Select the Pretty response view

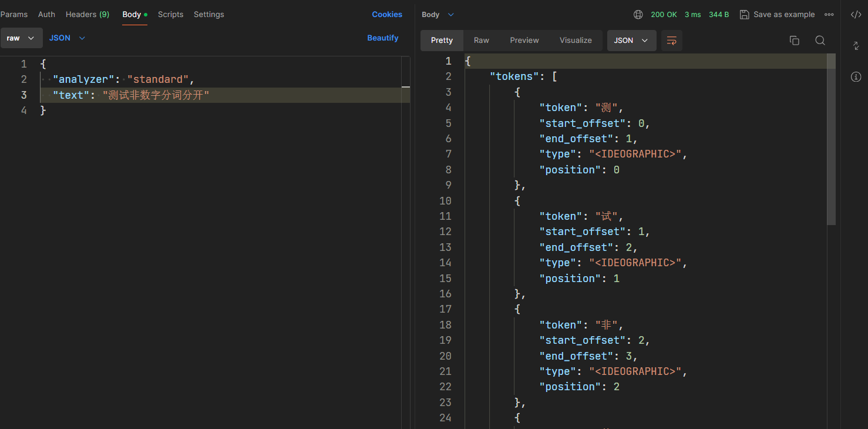[442, 41]
